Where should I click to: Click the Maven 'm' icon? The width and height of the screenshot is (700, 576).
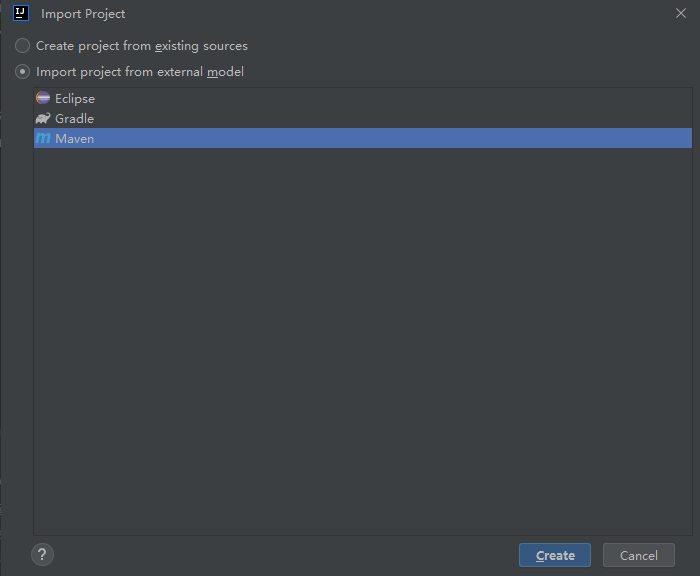(43, 138)
